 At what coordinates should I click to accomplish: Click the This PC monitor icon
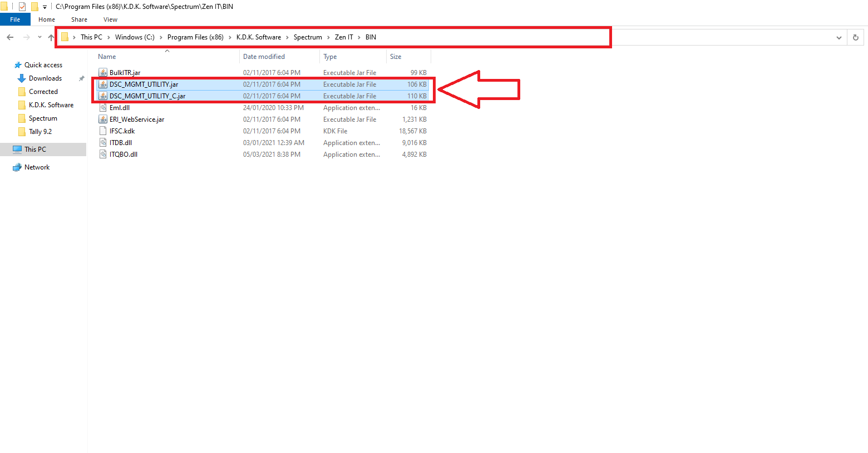(17, 150)
